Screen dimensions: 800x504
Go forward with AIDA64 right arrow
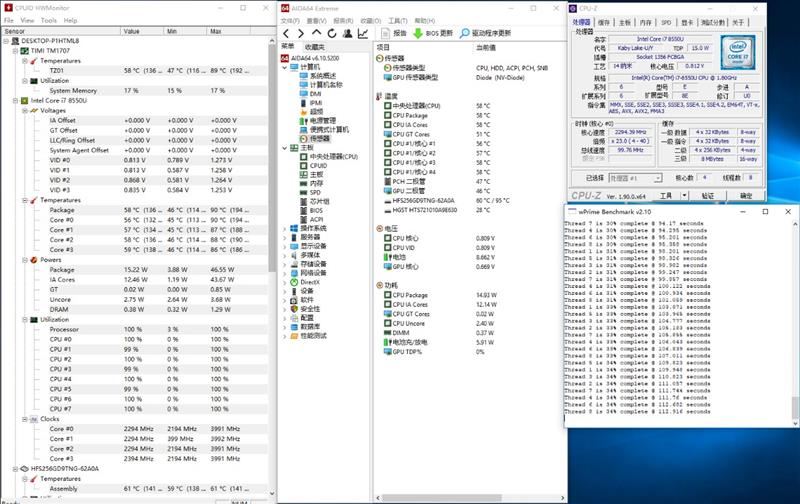(x=301, y=34)
